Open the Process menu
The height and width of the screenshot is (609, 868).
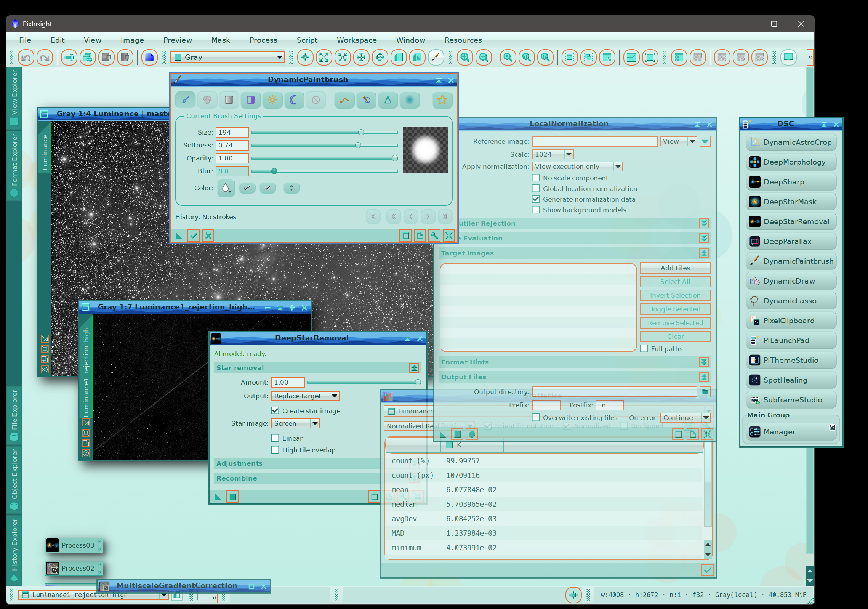[263, 40]
